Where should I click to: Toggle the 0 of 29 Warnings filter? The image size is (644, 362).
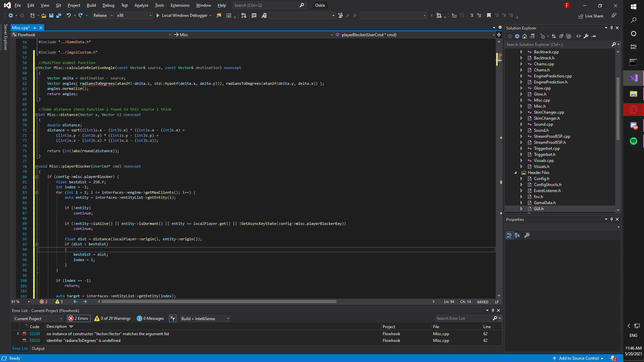(113, 318)
